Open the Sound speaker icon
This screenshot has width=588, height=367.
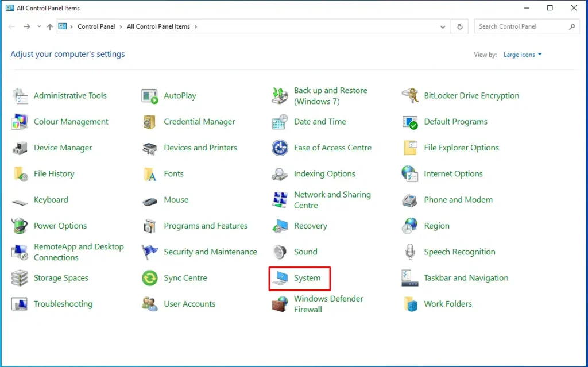click(x=280, y=252)
